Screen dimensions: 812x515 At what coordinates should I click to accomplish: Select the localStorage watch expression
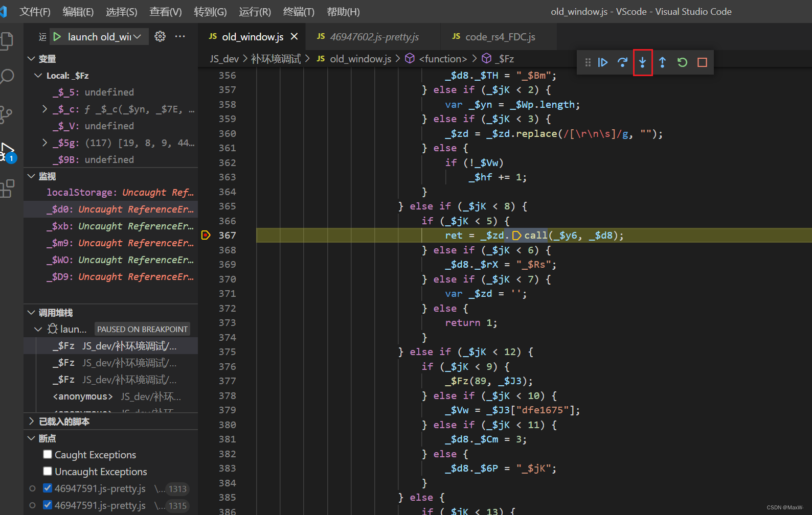click(x=110, y=193)
